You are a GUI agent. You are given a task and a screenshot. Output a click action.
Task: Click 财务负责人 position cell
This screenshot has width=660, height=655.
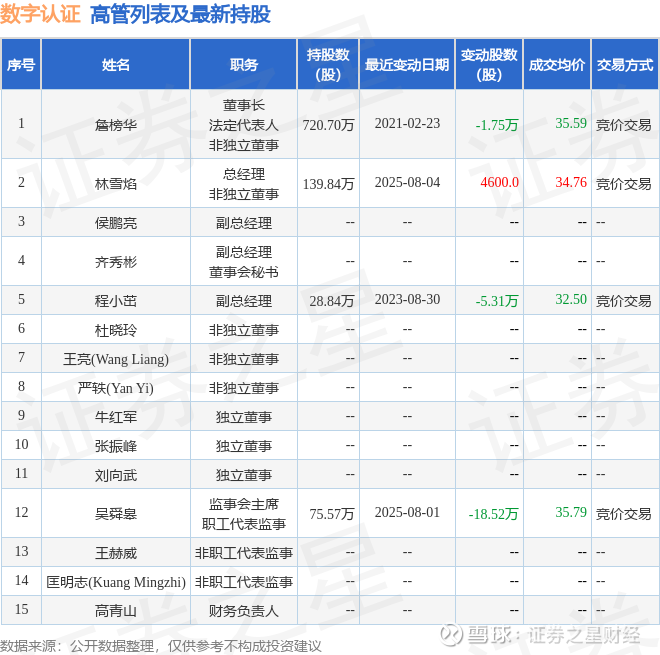point(244,611)
